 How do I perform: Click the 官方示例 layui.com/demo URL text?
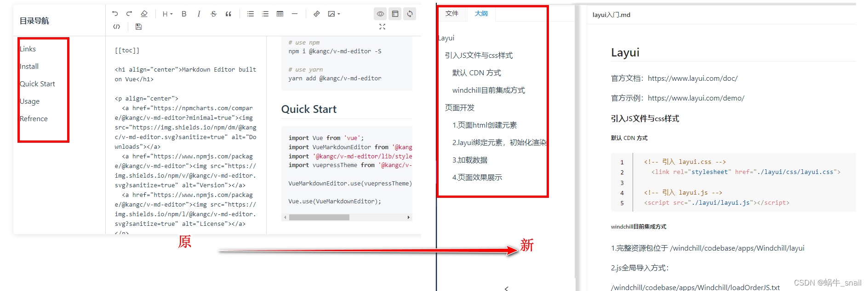[x=696, y=98]
